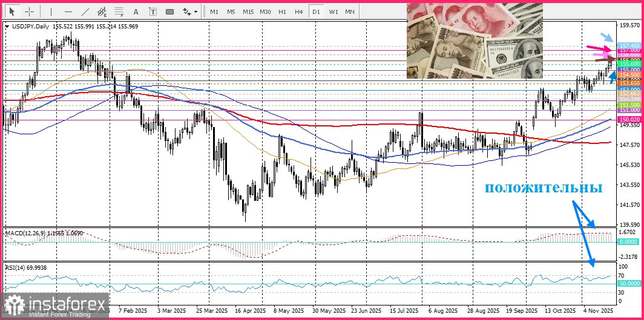Viewport: 644px width, 320px height.
Task: Select the 157.450 light-blue price level tag
Action: pos(629,45)
